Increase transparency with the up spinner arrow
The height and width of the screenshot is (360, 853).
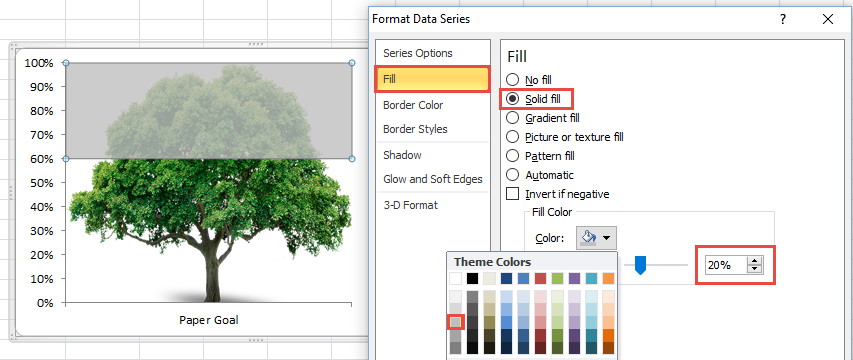point(755,262)
